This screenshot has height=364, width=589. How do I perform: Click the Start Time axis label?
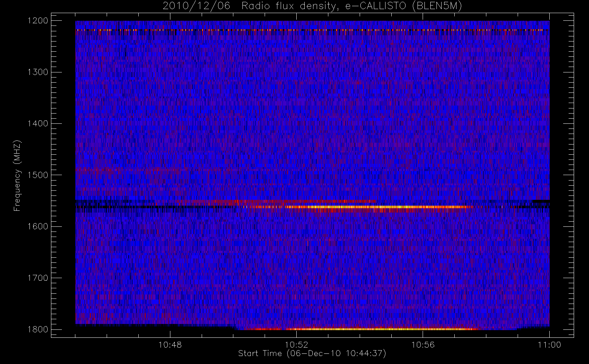312,353
